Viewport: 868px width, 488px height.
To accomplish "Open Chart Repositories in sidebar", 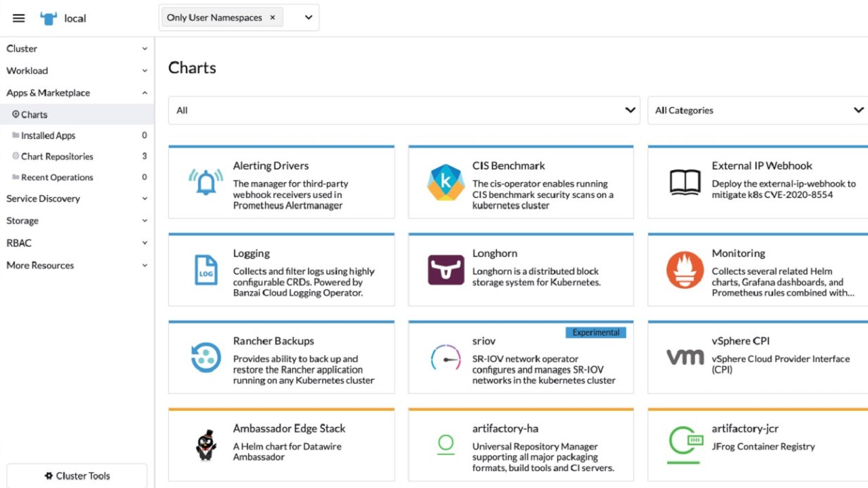I will 57,157.
